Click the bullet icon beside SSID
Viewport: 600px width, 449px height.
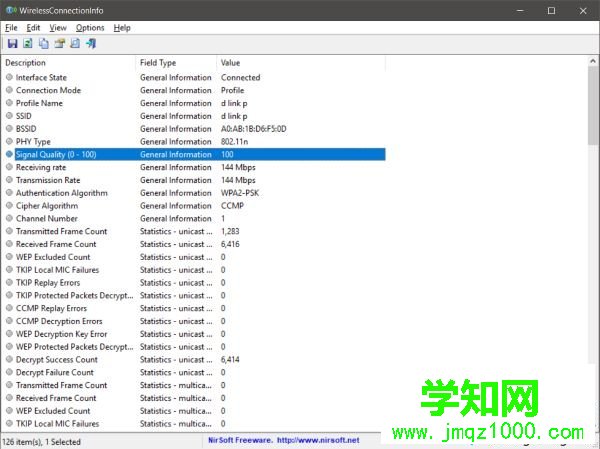point(10,116)
